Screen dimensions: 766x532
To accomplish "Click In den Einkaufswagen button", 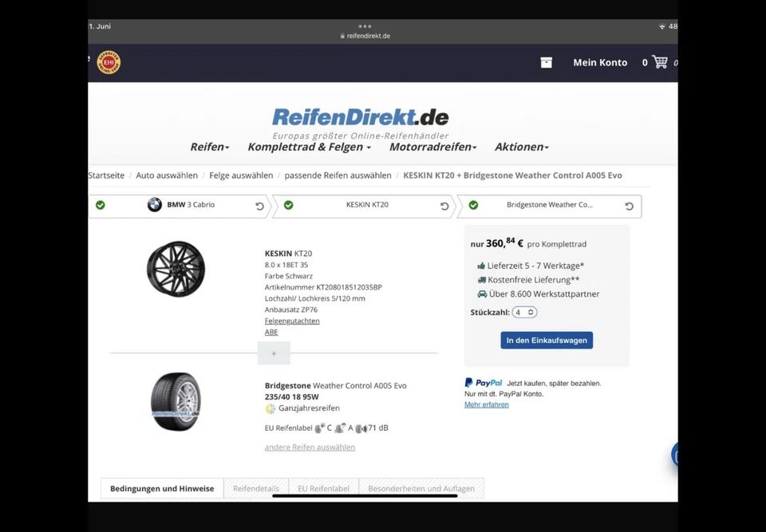I will [546, 340].
